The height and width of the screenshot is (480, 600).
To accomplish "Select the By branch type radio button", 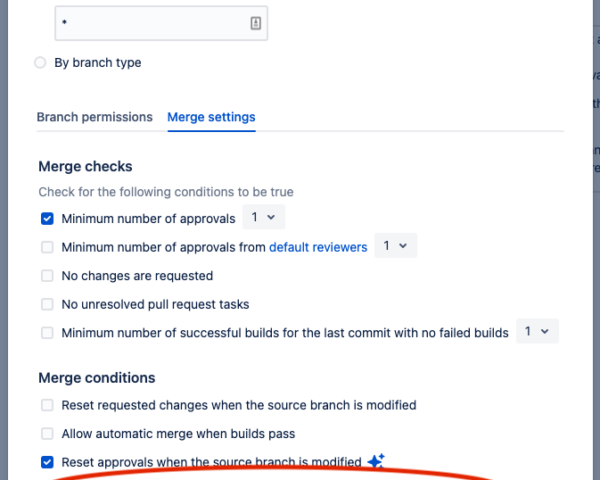I will click(40, 62).
